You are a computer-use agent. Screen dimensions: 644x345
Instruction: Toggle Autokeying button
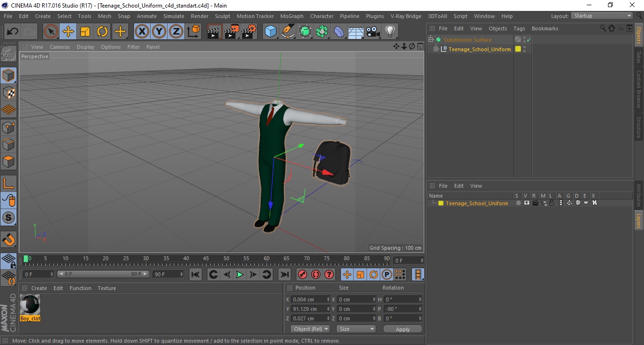coord(316,274)
